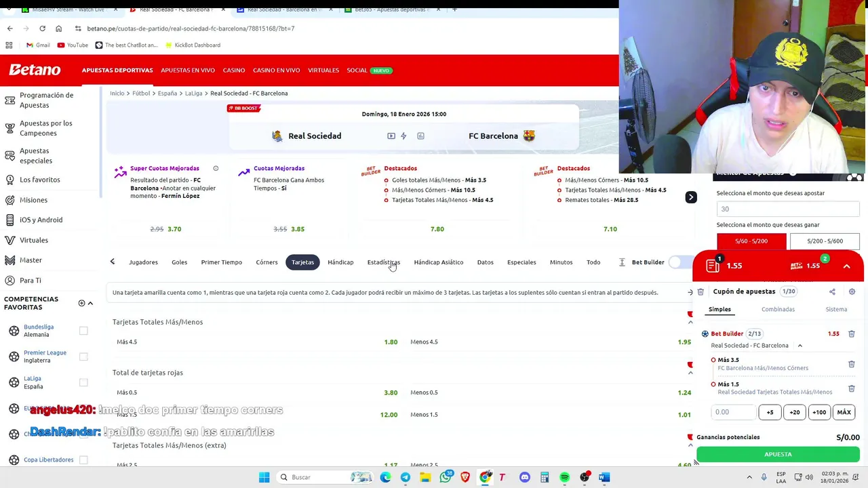Image resolution: width=868 pixels, height=488 pixels.
Task: Add +20 to the stake
Action: pyautogui.click(x=794, y=412)
